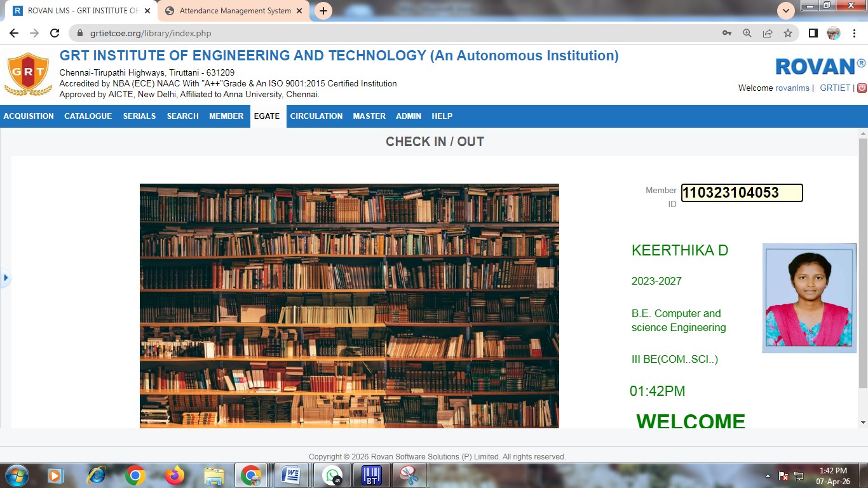This screenshot has width=868, height=488.
Task: Reload the page with refresh icon
Action: point(55,33)
